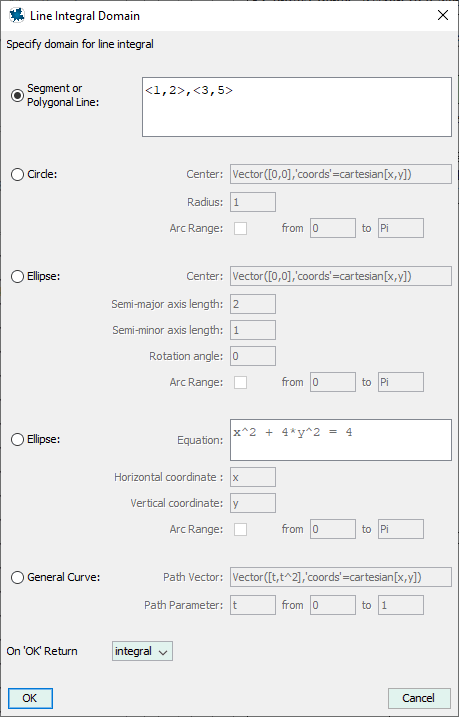The image size is (459, 717).
Task: Choose the Circle radio button
Action: tap(17, 175)
